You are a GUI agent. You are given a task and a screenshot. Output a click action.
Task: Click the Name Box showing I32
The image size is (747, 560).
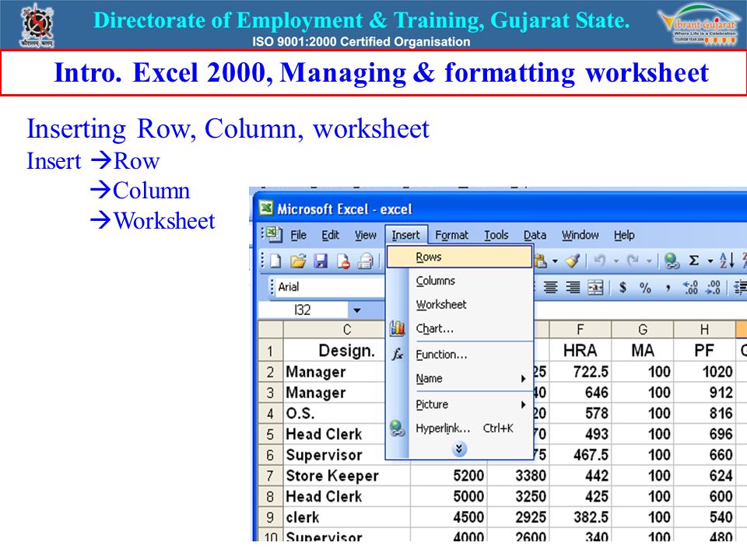coord(303,310)
